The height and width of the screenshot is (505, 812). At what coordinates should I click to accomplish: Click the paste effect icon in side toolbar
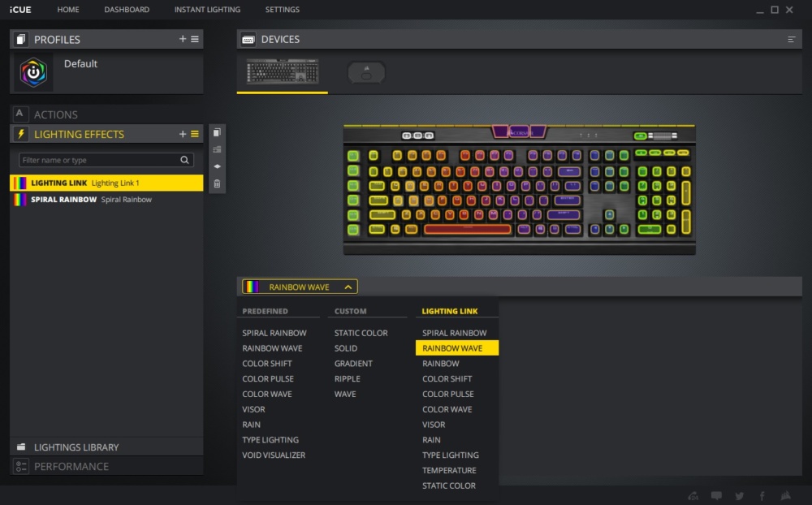click(x=217, y=149)
